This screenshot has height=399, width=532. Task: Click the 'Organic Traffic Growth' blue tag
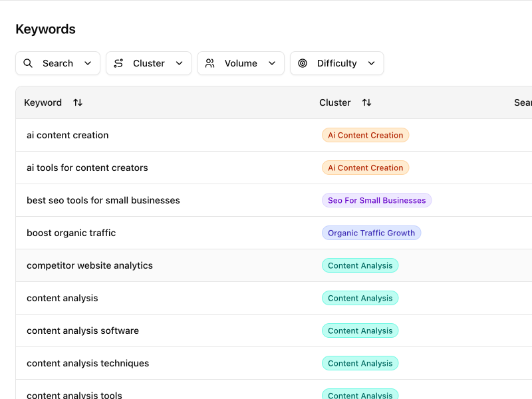coord(371,233)
